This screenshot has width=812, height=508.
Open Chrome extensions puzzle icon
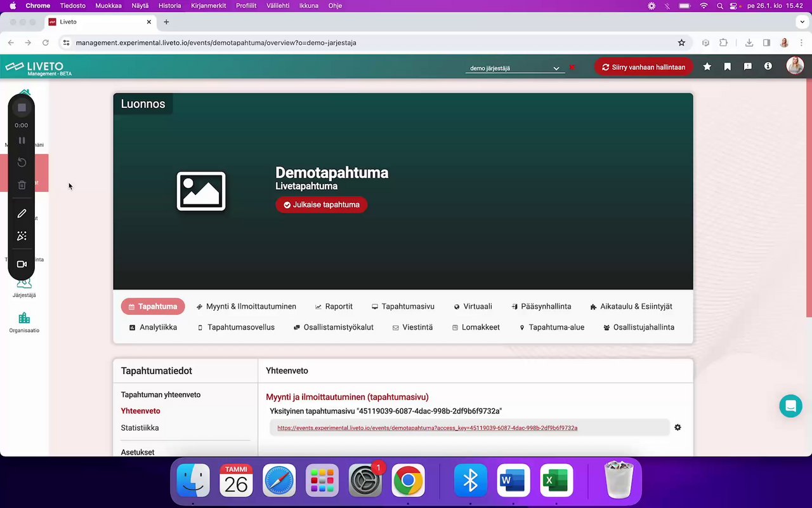click(723, 43)
